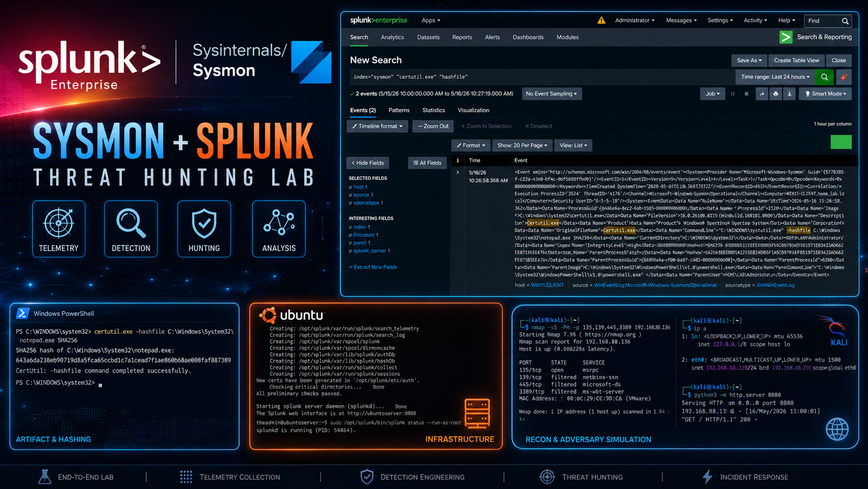The height and width of the screenshot is (489, 868).
Task: Open the All Fields button
Action: 427,163
